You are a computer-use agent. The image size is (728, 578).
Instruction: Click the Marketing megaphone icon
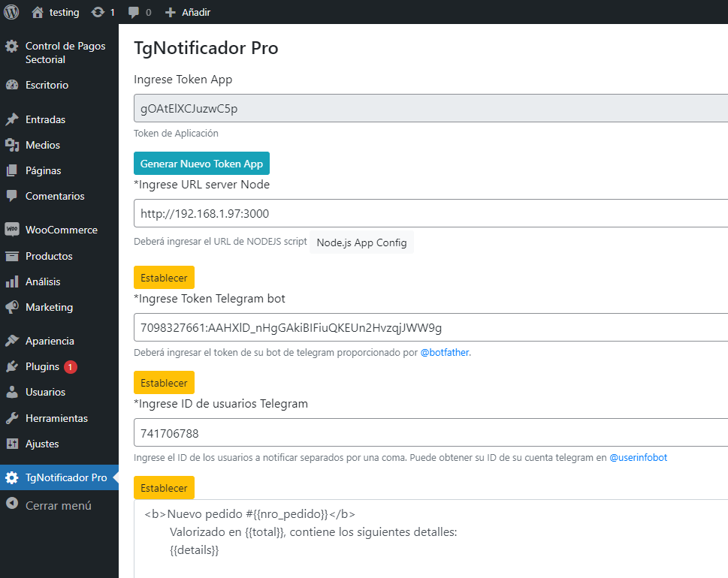11,307
